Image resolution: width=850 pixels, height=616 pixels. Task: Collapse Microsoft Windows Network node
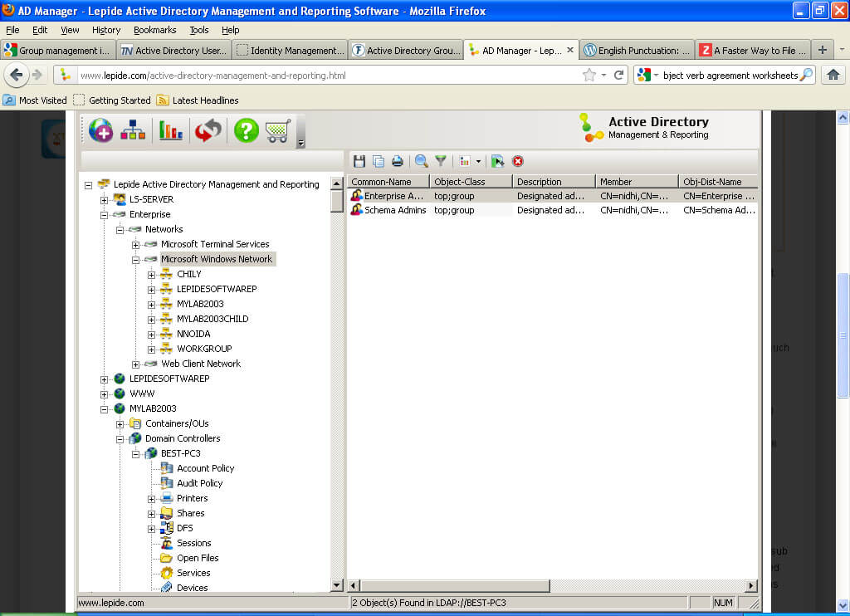(x=135, y=260)
